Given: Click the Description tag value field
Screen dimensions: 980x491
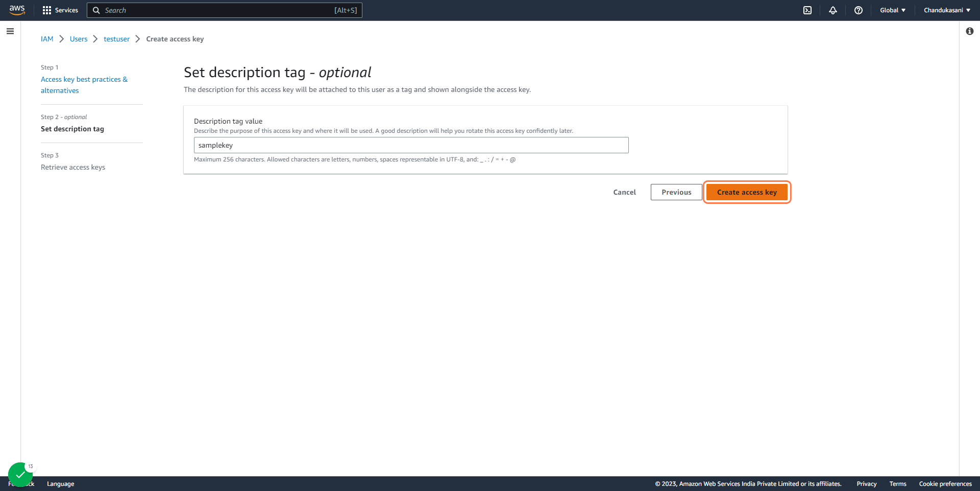Looking at the screenshot, I should coord(411,145).
